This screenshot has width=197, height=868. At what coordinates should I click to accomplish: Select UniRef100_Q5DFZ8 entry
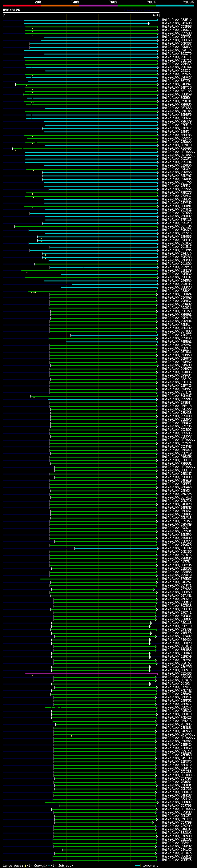coord(177,860)
